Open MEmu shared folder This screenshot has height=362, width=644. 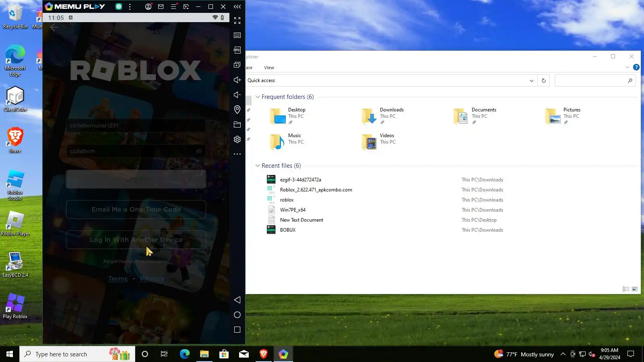click(237, 124)
